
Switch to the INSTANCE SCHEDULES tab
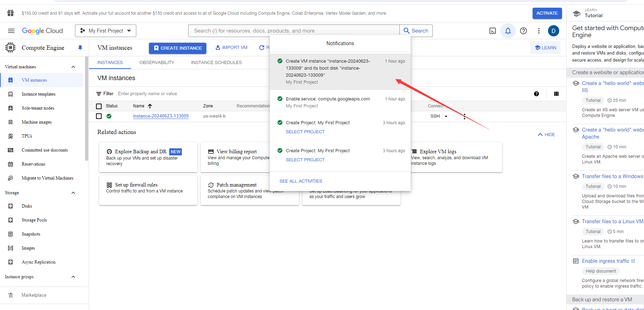(x=217, y=63)
